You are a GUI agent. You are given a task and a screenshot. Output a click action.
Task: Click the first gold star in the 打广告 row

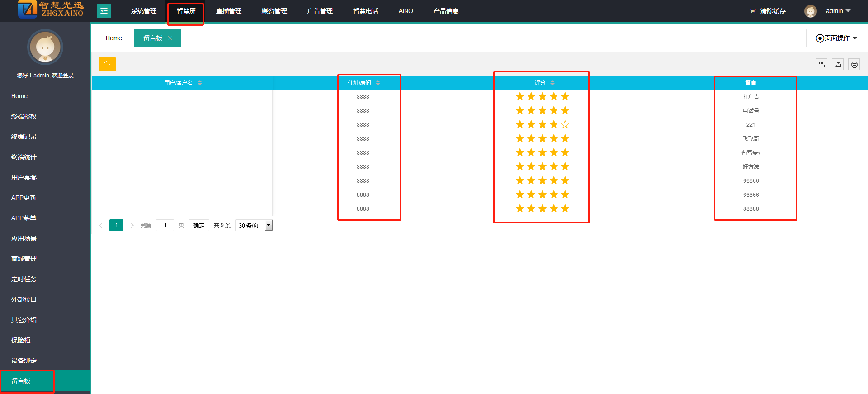coord(520,97)
